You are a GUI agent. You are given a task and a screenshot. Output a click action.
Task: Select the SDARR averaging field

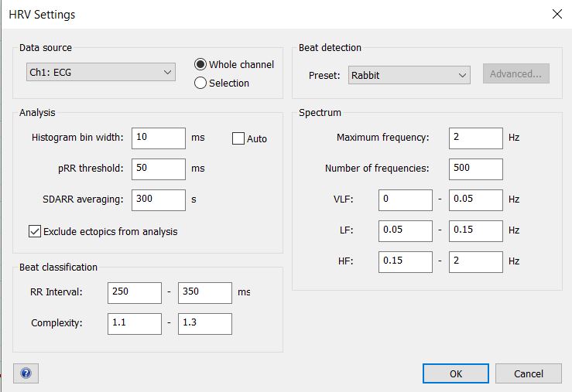coord(158,199)
